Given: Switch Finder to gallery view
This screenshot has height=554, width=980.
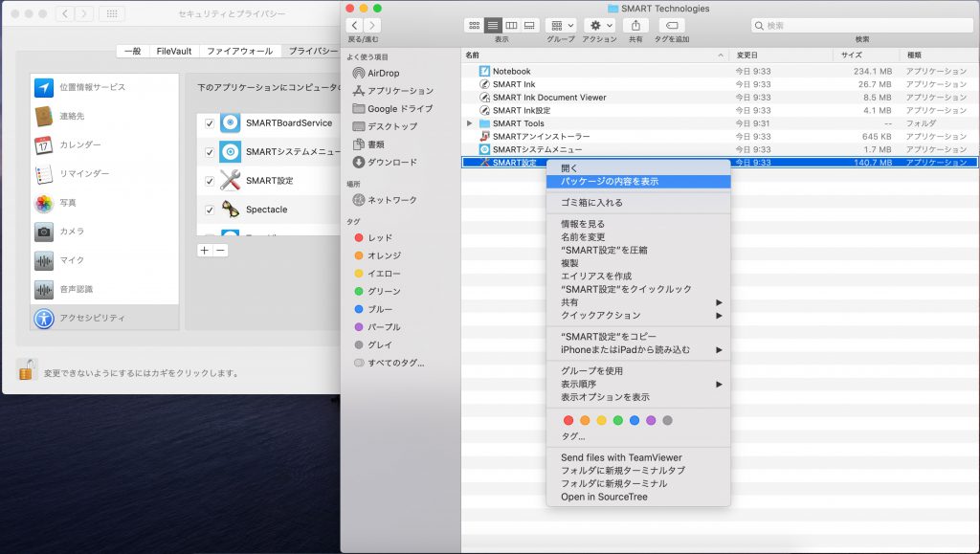Looking at the screenshot, I should click(529, 26).
